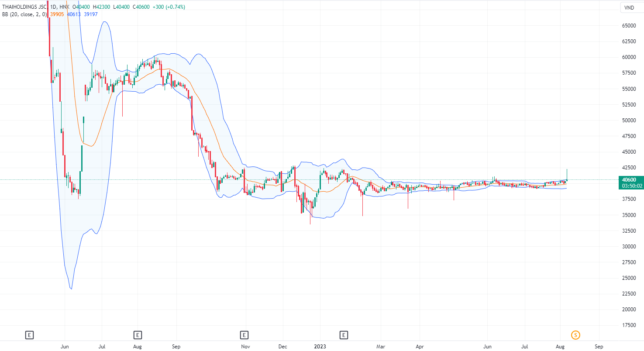The width and height of the screenshot is (644, 351).
Task: Click the Sep label at far right of time axis
Action: click(599, 346)
